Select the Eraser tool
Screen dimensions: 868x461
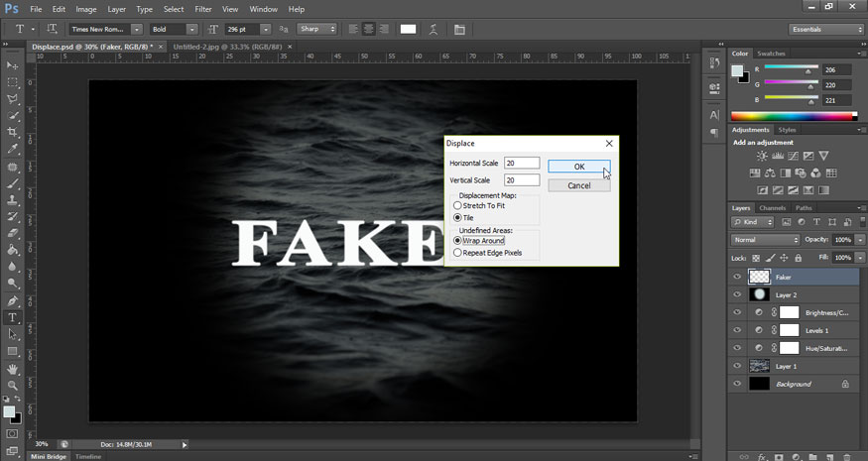tap(12, 233)
